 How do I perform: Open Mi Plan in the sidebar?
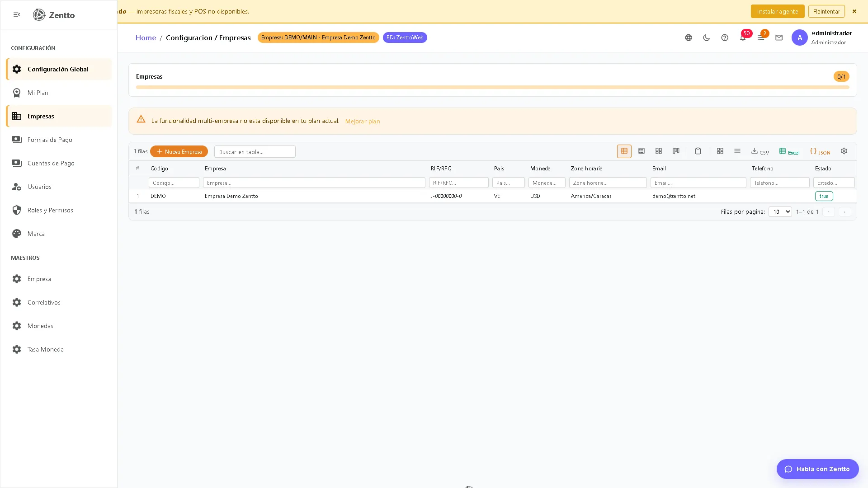point(59,93)
